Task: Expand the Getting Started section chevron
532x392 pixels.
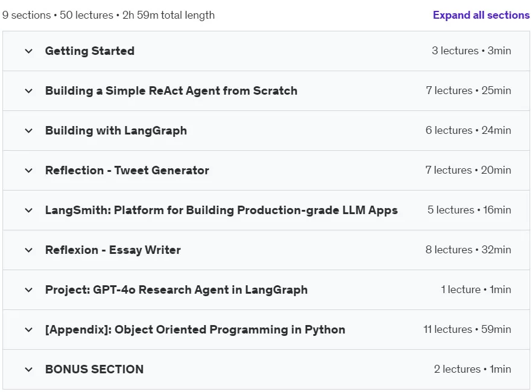Action: [x=29, y=51]
